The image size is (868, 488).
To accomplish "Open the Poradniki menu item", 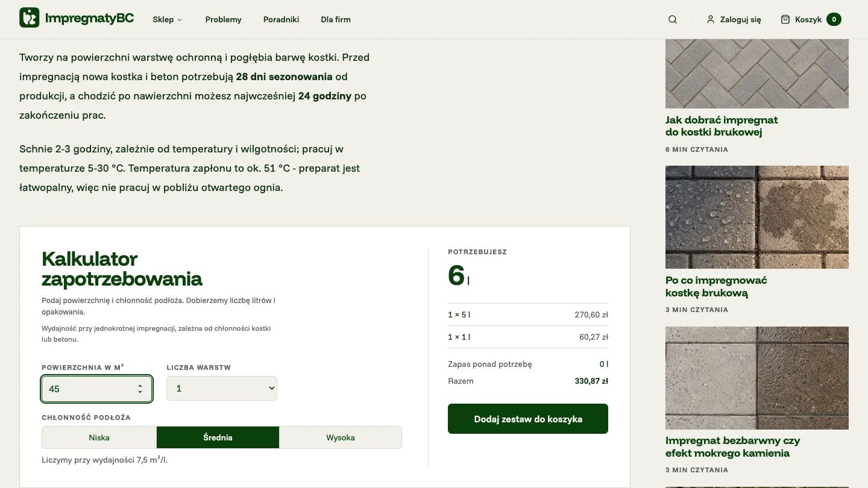I will (281, 19).
